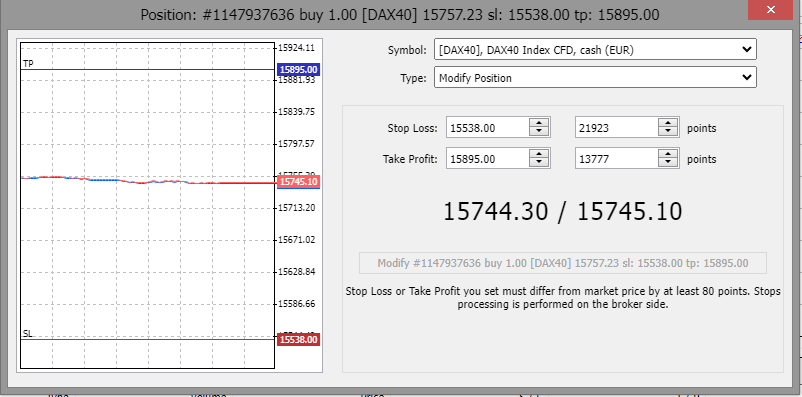Click the 15628.84 chart axis value
Image resolution: width=802 pixels, height=397 pixels.
[x=296, y=271]
